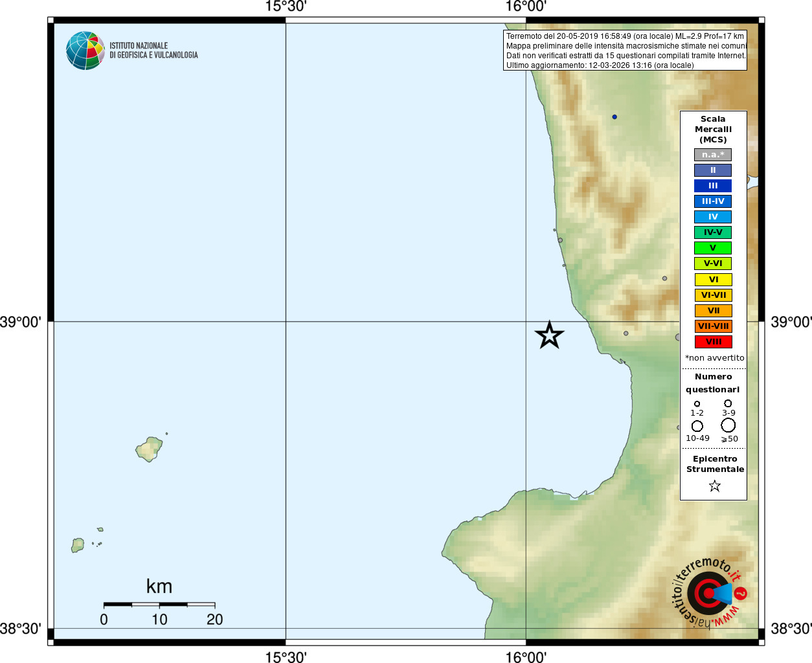Click the III-IV intensity legend swatch
This screenshot has width=812, height=663.
[713, 201]
